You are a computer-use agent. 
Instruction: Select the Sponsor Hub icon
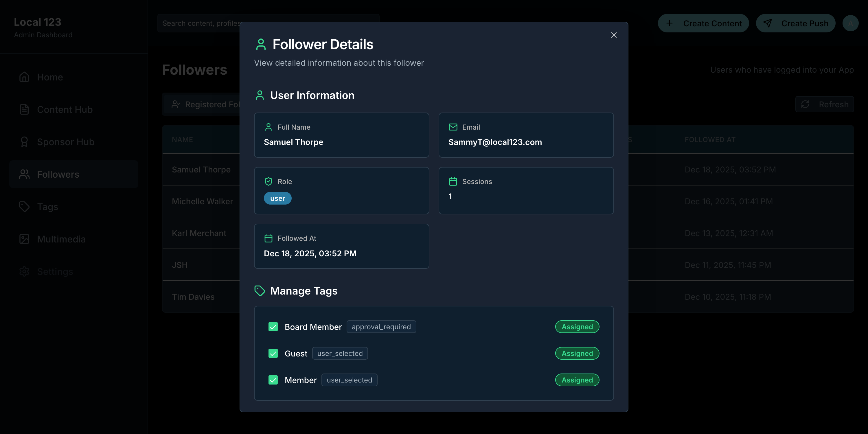click(x=24, y=141)
